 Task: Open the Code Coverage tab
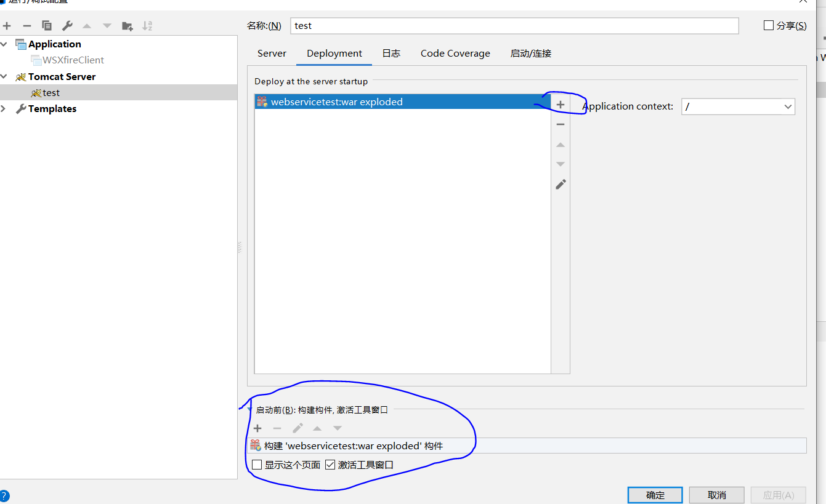tap(455, 54)
